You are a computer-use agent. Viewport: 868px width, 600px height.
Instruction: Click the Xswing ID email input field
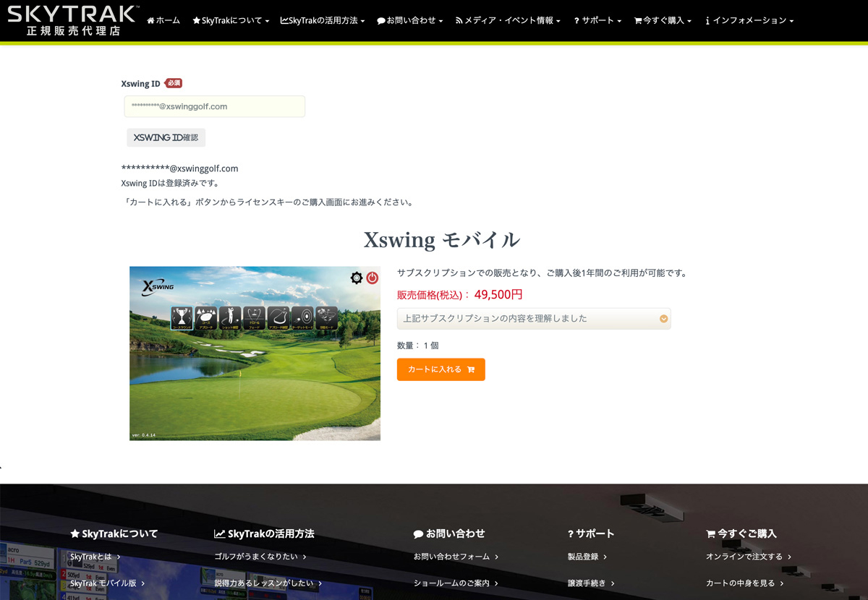click(215, 106)
